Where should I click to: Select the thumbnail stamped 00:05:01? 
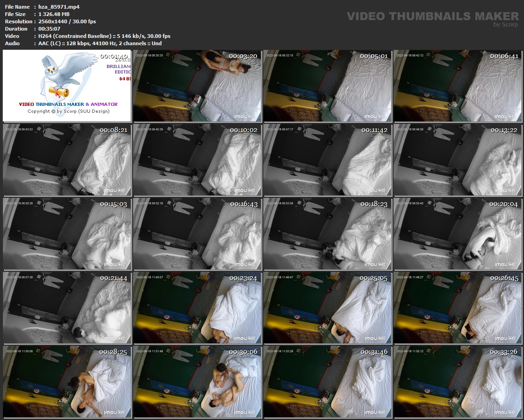click(x=328, y=86)
